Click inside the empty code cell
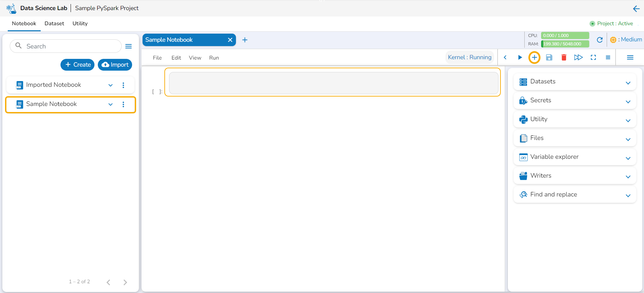This screenshot has height=293, width=644. click(333, 83)
